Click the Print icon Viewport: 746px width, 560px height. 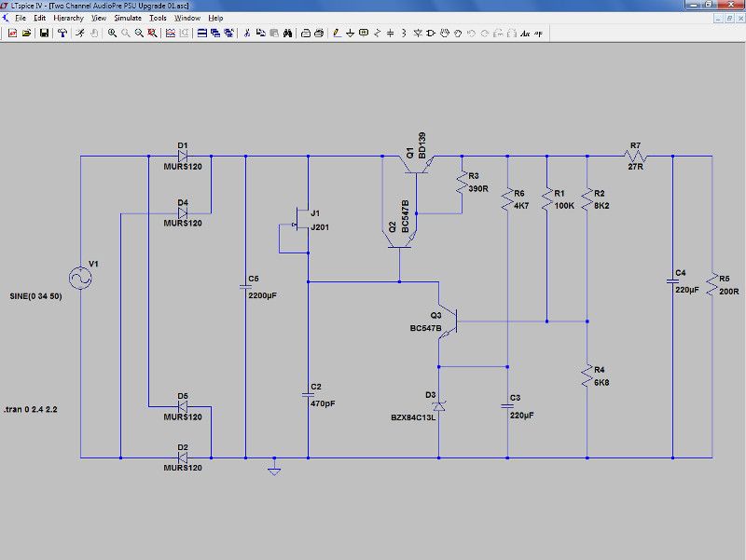(319, 34)
